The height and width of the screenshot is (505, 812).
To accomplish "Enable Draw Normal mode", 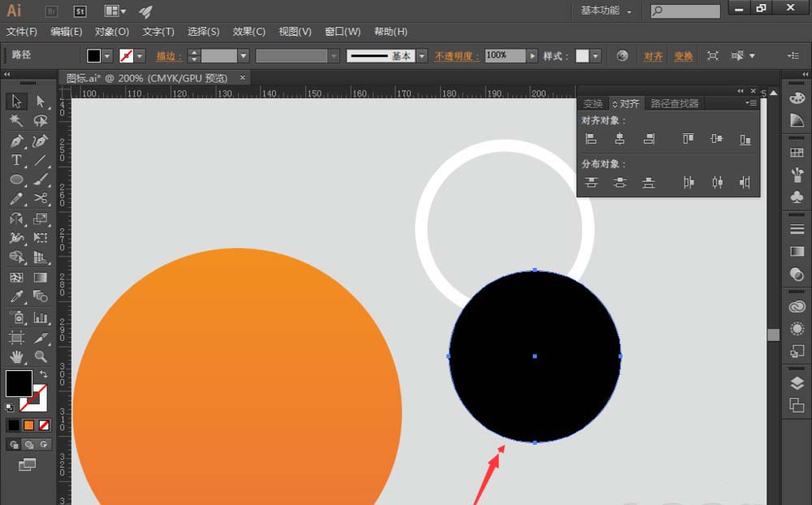I will pyautogui.click(x=14, y=444).
